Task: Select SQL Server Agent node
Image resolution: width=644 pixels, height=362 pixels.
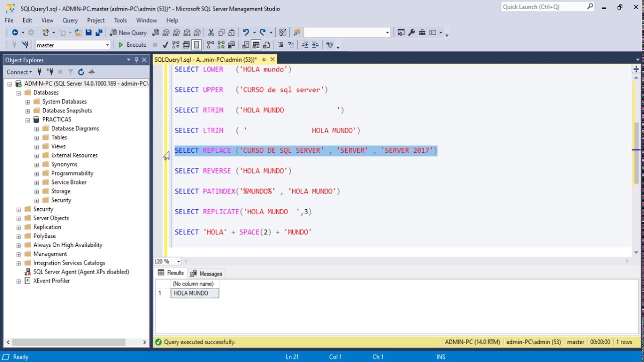Action: click(81, 272)
